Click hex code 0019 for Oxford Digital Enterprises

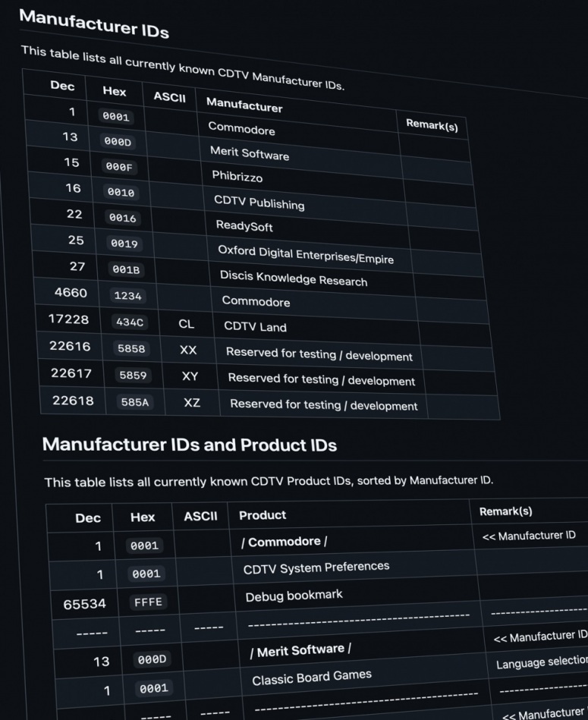pyautogui.click(x=124, y=244)
